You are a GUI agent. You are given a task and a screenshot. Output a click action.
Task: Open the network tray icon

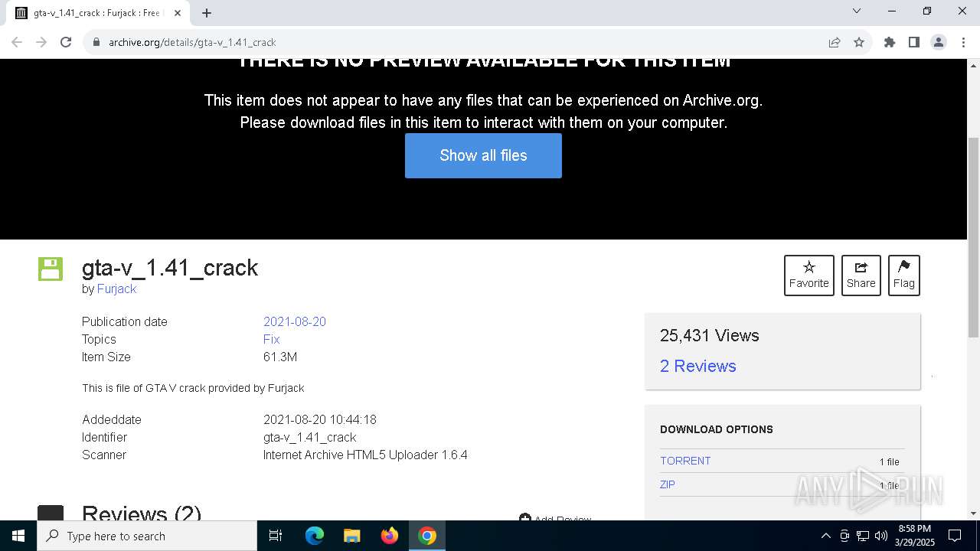(862, 536)
